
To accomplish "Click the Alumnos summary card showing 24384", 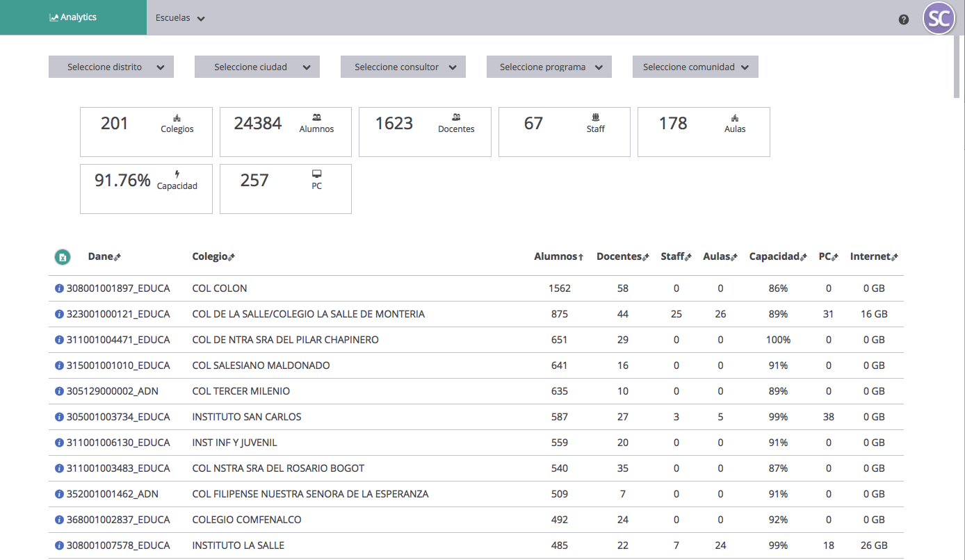I will coord(286,132).
